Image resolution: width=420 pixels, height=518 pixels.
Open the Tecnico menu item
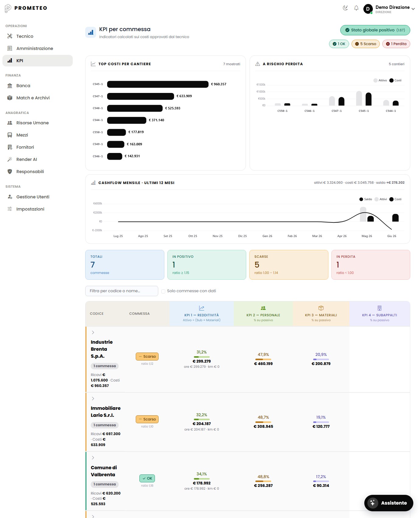(x=37, y=36)
